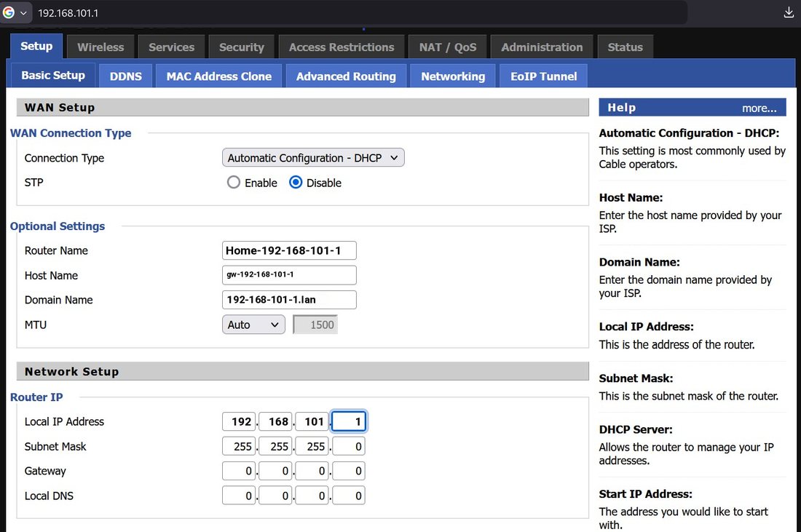Open the NAT / QoS tab
Image resolution: width=801 pixels, height=532 pixels.
click(448, 47)
